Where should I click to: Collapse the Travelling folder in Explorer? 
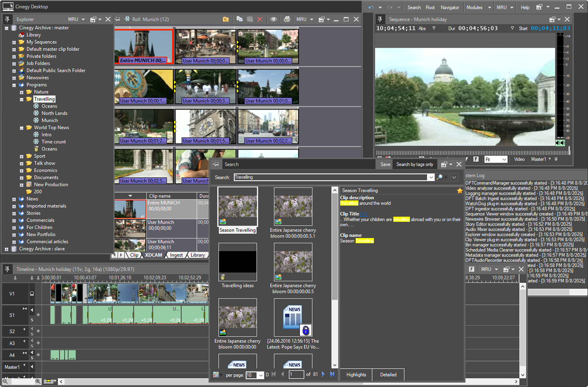coord(22,99)
